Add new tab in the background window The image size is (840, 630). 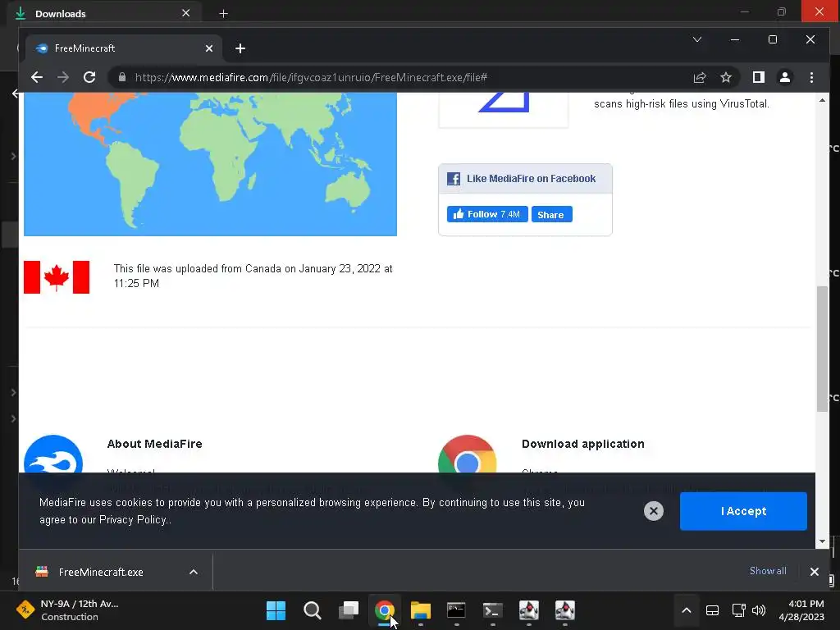click(x=223, y=14)
